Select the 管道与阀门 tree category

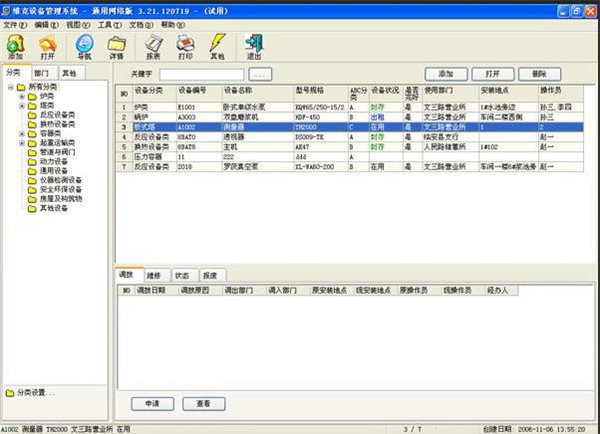[57, 152]
